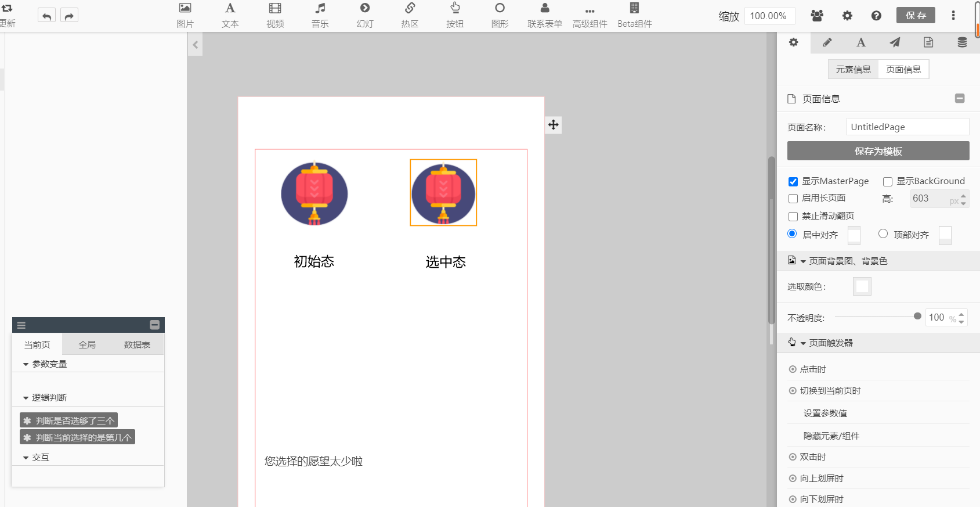
Task: Click the undo arrow button
Action: click(x=46, y=16)
